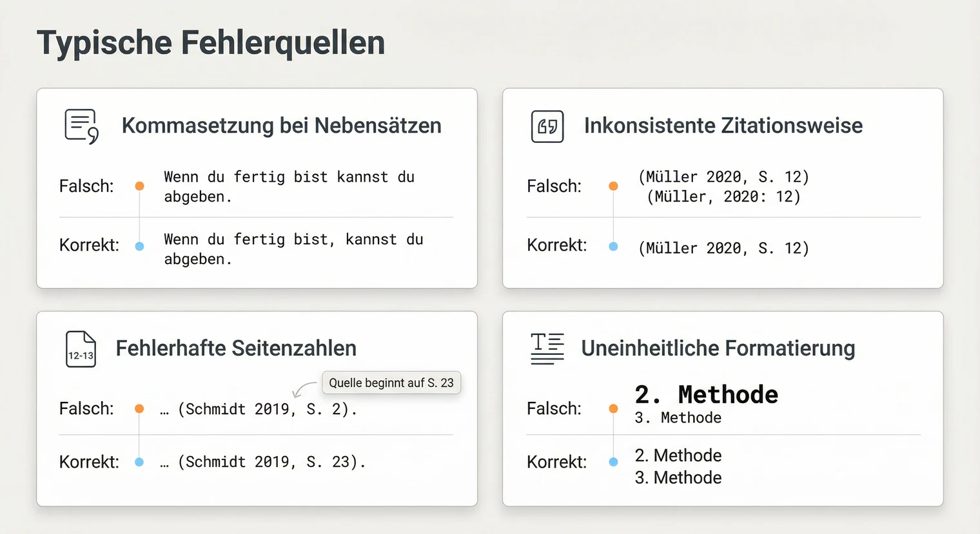Click the Quelle beginnt auf S. 23 tooltip
980x534 pixels.
(x=391, y=383)
